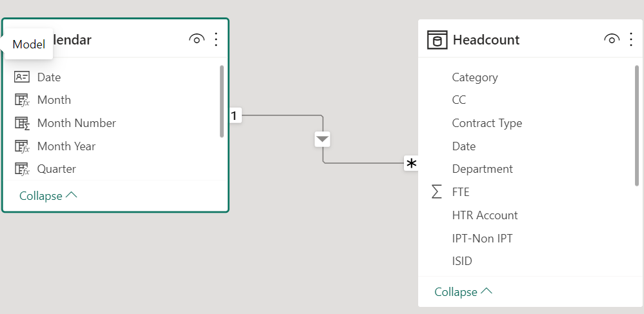This screenshot has width=644, height=314.
Task: Click the Headcount table fields scrollbar
Action: coord(637,125)
